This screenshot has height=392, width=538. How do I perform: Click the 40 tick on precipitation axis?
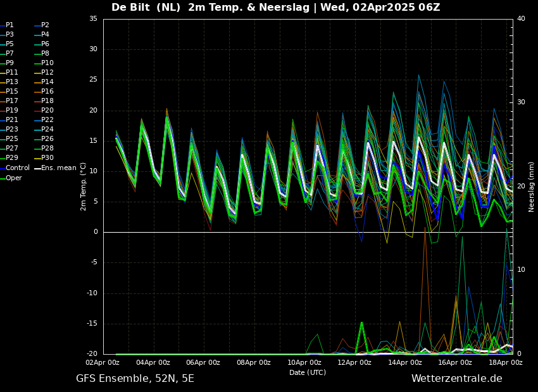pos(521,19)
